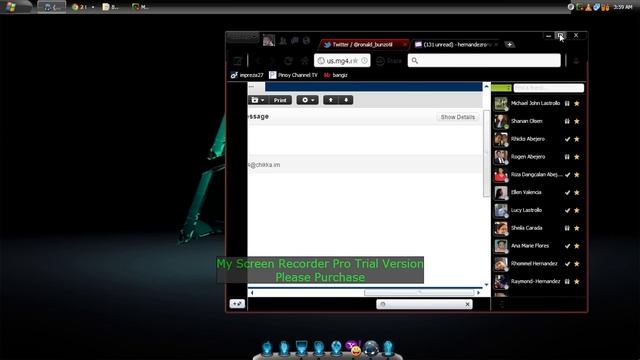The height and width of the screenshot is (360, 640).
Task: Open chat with Michael John Lastrollo
Action: (535, 103)
